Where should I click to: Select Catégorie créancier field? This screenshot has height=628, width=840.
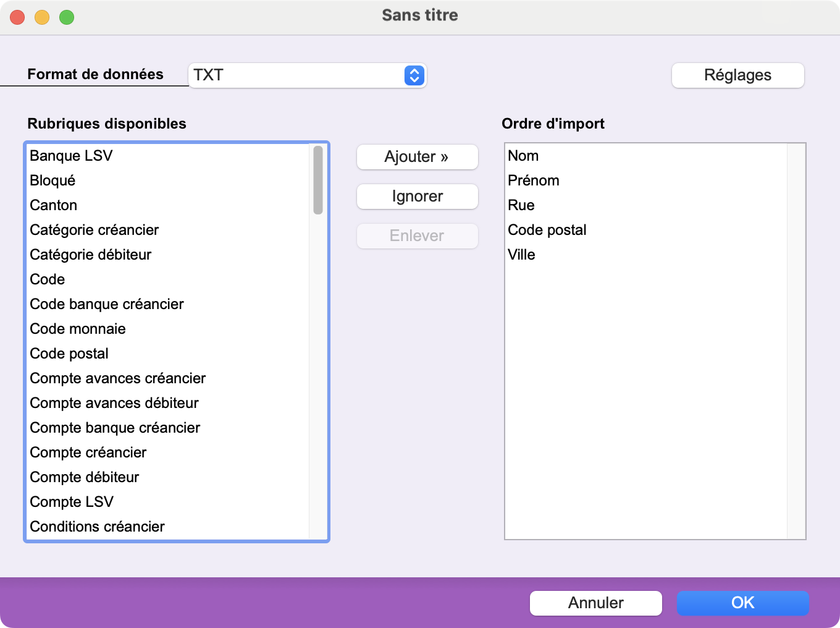pos(168,230)
